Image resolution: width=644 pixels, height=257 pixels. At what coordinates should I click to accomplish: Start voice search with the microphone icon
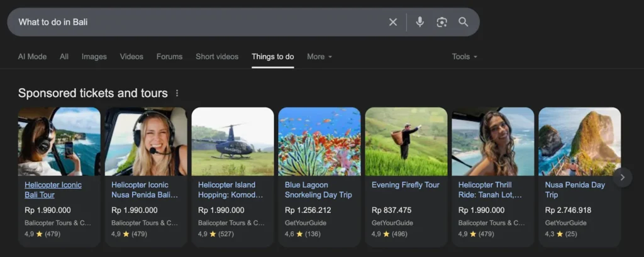click(420, 22)
